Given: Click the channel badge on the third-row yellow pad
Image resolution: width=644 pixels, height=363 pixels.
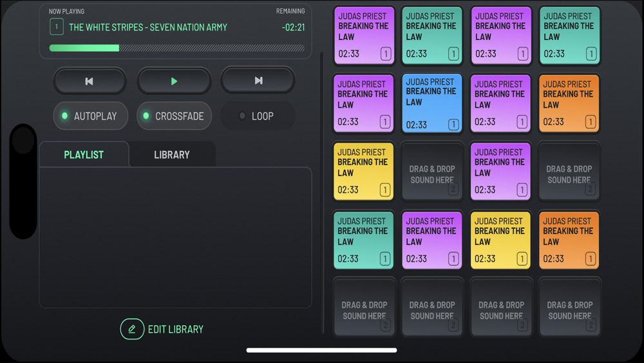Looking at the screenshot, I should [x=385, y=190].
